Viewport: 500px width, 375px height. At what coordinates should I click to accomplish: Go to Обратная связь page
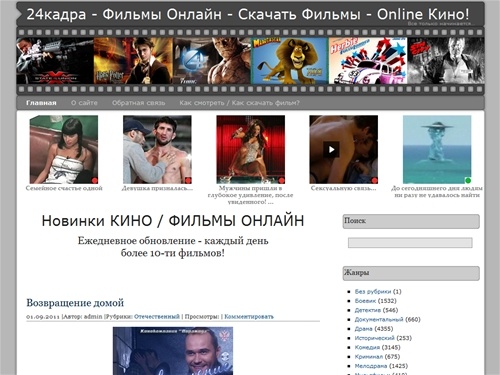[138, 103]
